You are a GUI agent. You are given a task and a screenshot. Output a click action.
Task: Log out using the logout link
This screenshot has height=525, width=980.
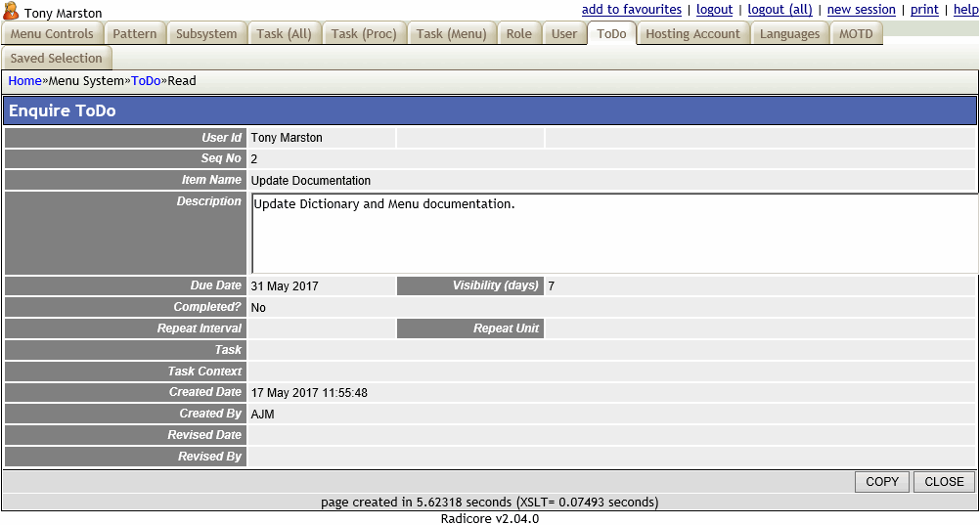point(714,10)
